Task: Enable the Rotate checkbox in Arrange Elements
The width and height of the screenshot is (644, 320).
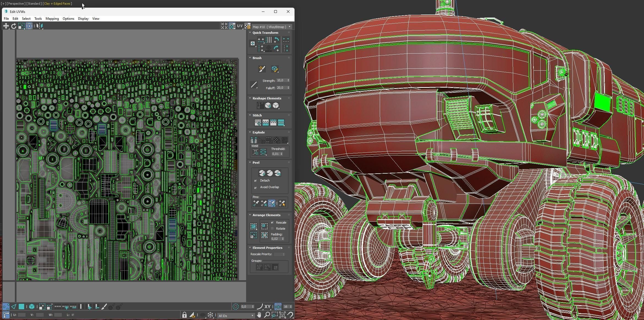Action: pos(273,229)
